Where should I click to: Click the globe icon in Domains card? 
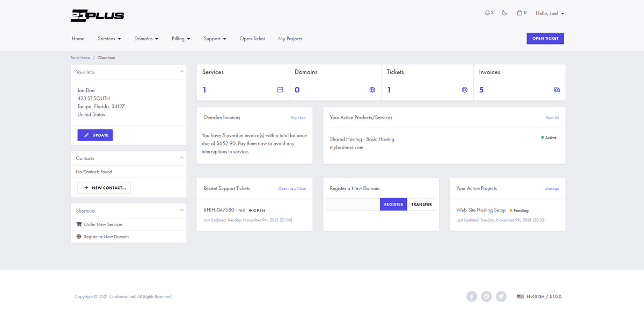point(372,90)
